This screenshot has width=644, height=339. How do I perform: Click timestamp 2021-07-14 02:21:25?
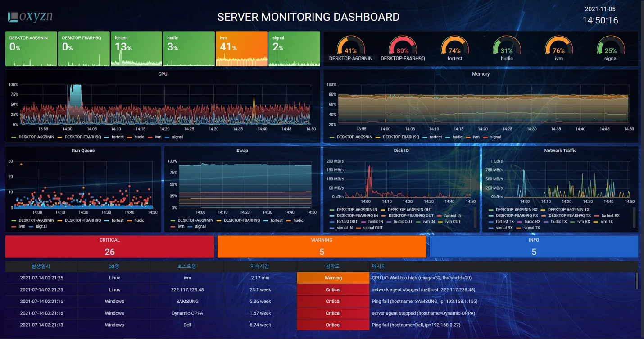click(41, 278)
